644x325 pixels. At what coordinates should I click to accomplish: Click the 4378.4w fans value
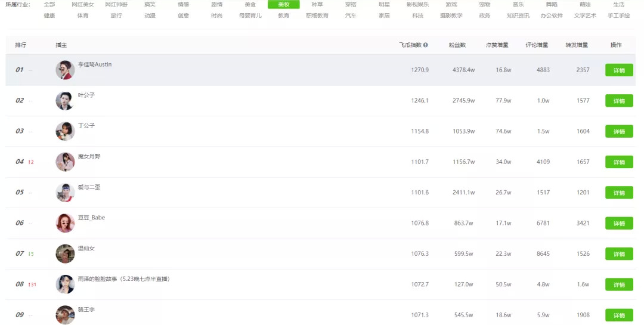(464, 70)
